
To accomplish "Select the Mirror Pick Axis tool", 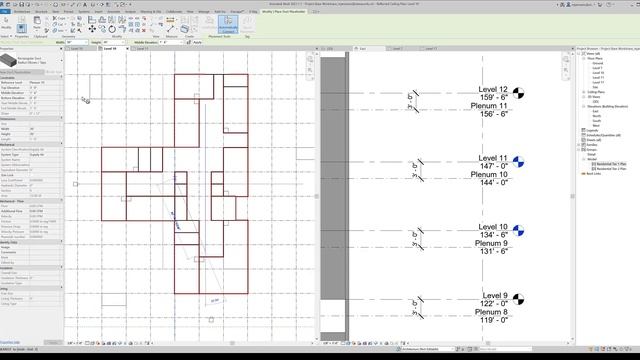I will point(112,20).
